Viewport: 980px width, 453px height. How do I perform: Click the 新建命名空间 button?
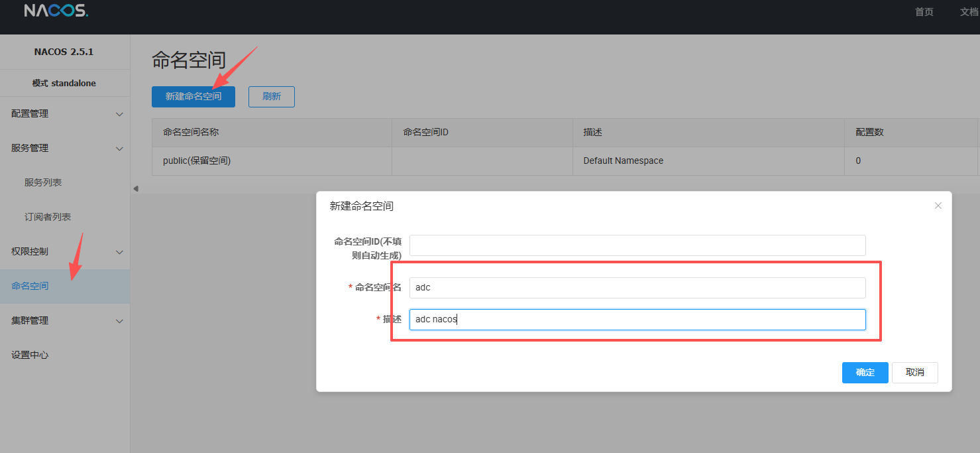(193, 96)
